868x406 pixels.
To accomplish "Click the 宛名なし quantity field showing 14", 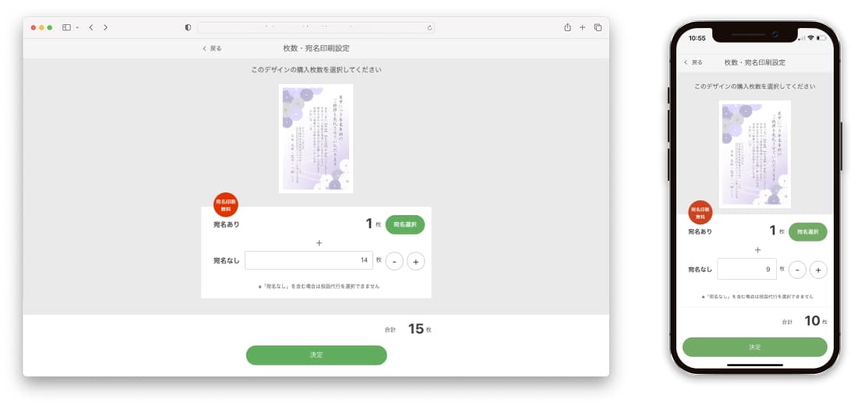I will pos(309,260).
